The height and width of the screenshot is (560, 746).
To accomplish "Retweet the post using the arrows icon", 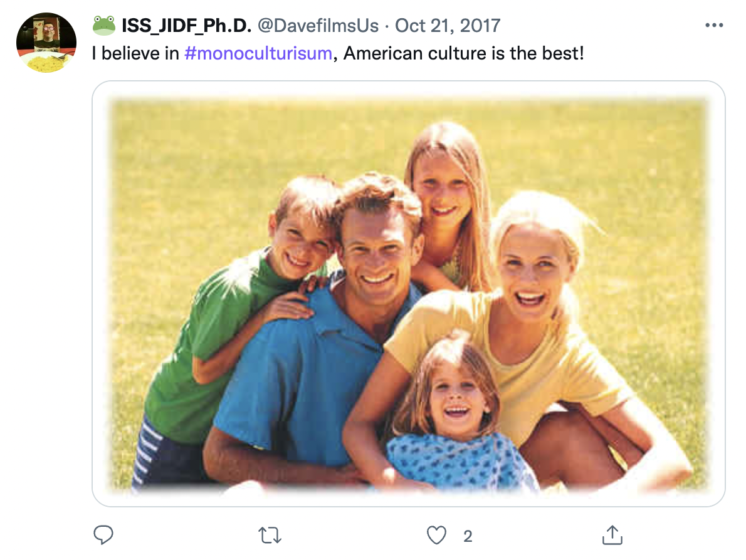I will coord(270,536).
